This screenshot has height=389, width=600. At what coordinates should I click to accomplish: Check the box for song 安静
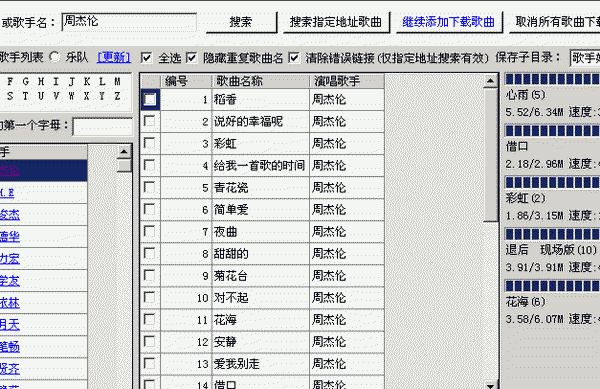tap(150, 342)
